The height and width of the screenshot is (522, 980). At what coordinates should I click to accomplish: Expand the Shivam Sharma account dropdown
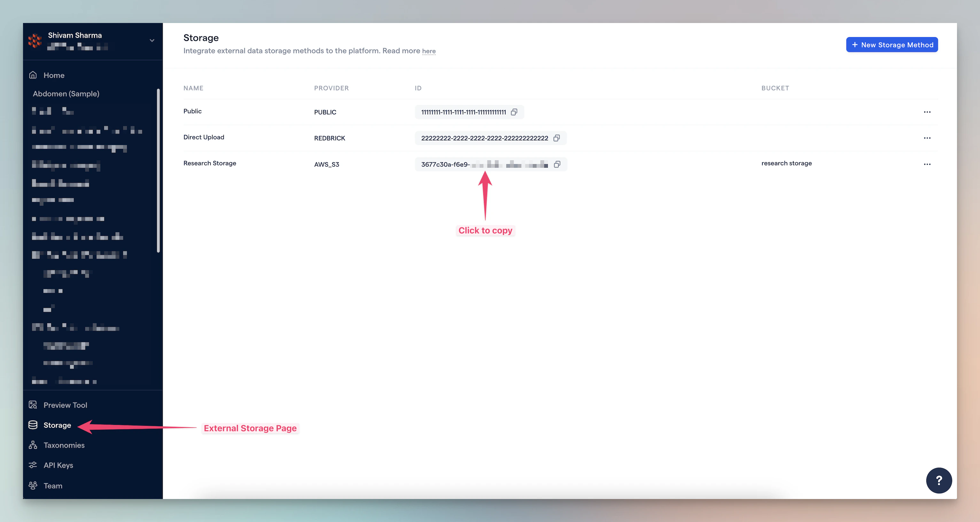coord(152,40)
